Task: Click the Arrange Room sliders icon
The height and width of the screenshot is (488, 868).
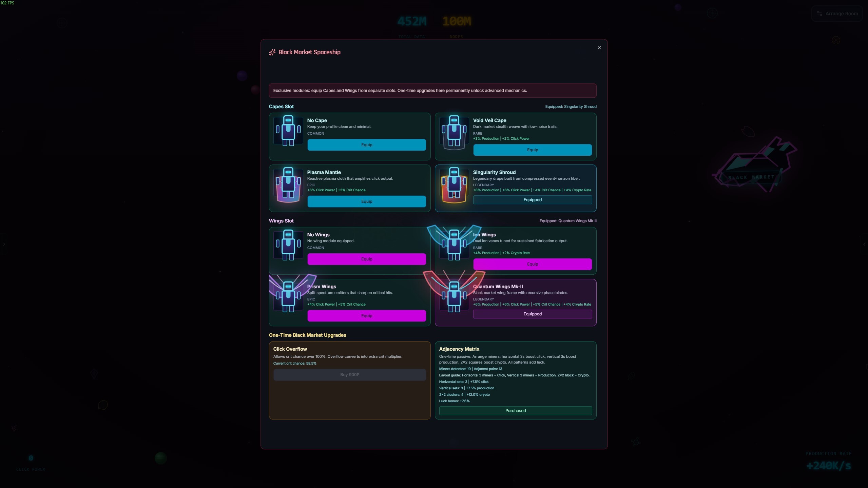Action: pos(819,14)
